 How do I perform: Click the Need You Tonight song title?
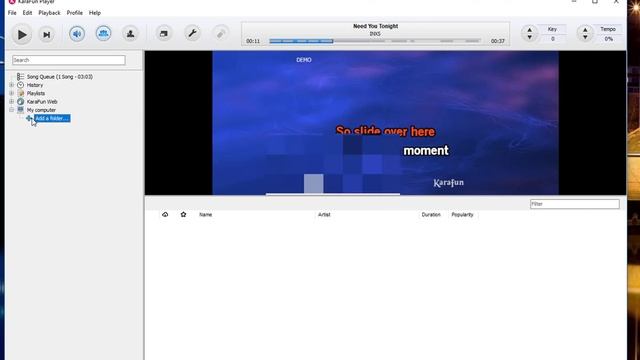[x=376, y=26]
